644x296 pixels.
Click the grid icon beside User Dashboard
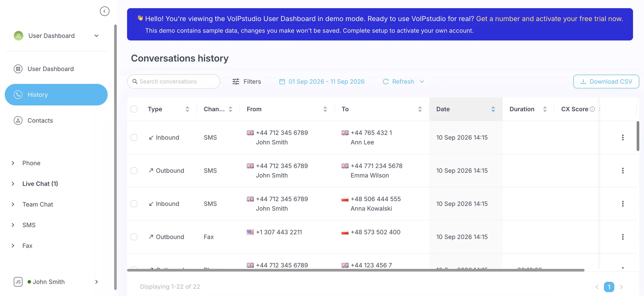[18, 69]
